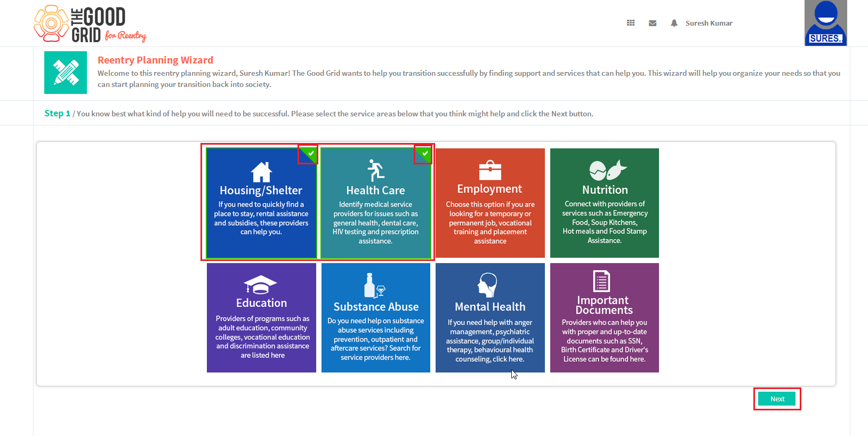This screenshot has height=436, width=868.
Task: Select the Education tile title
Action: [261, 303]
